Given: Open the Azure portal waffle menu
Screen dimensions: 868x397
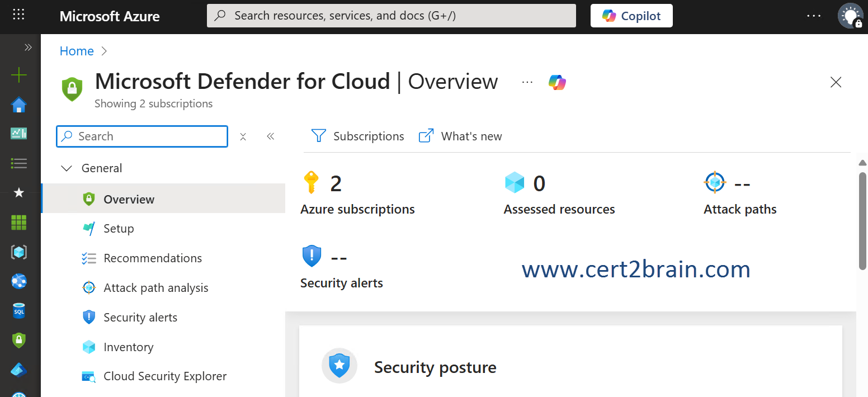Looking at the screenshot, I should (x=18, y=15).
